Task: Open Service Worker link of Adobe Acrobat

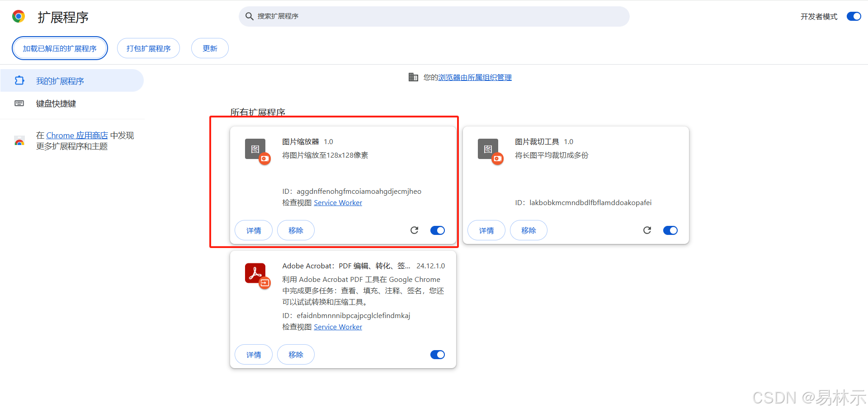Action: click(x=338, y=327)
